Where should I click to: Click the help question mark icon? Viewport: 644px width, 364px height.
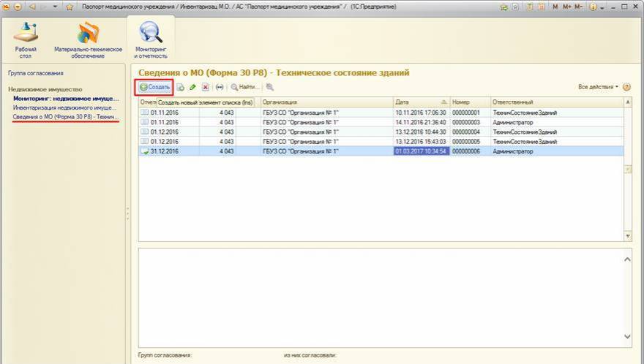[627, 87]
